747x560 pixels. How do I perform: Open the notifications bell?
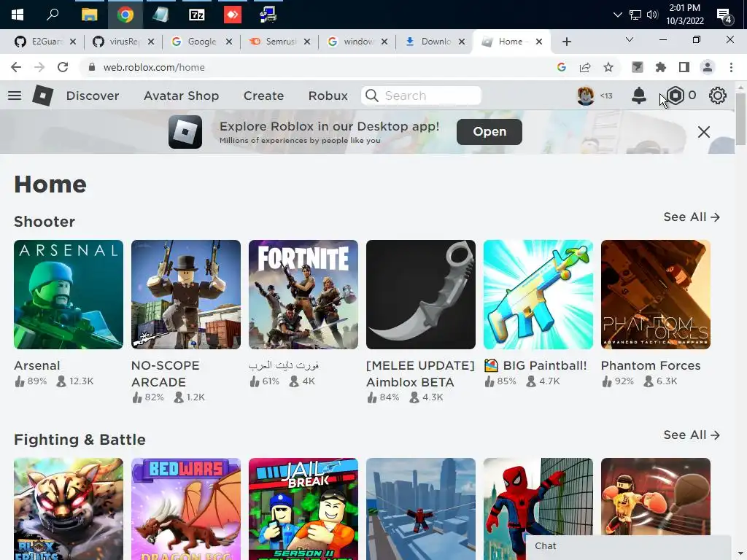[638, 96]
